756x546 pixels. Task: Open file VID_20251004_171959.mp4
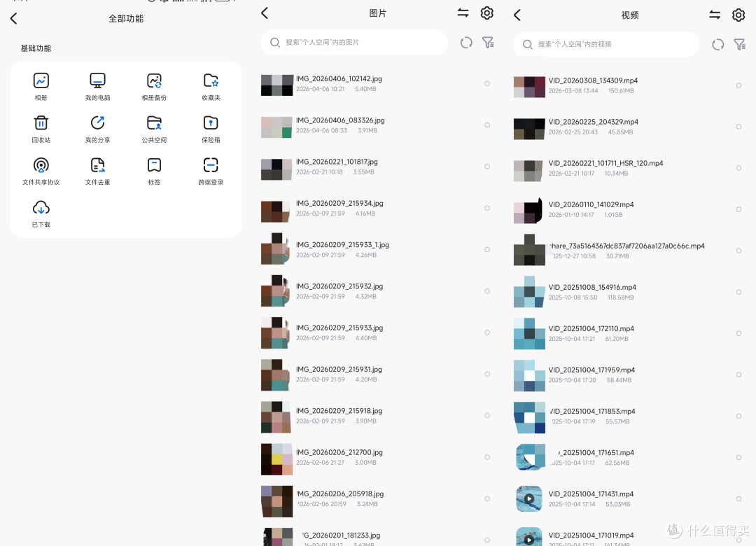tap(591, 370)
